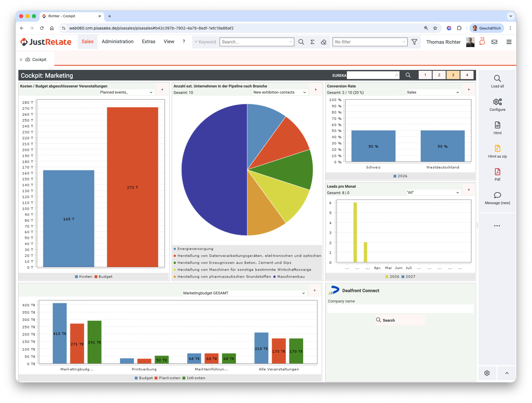Image resolution: width=532 pixels, height=403 pixels.
Task: Click the Load all icon
Action: (x=497, y=79)
